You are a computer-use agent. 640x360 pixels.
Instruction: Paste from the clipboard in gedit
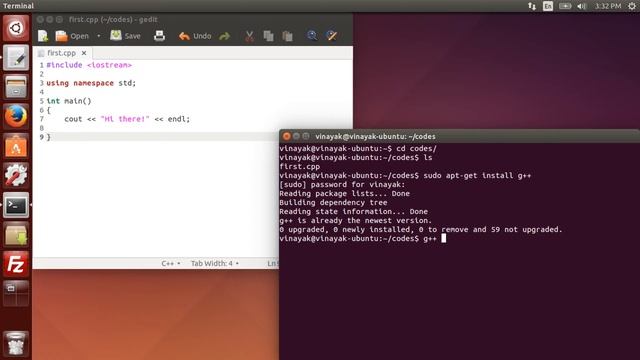tap(287, 36)
